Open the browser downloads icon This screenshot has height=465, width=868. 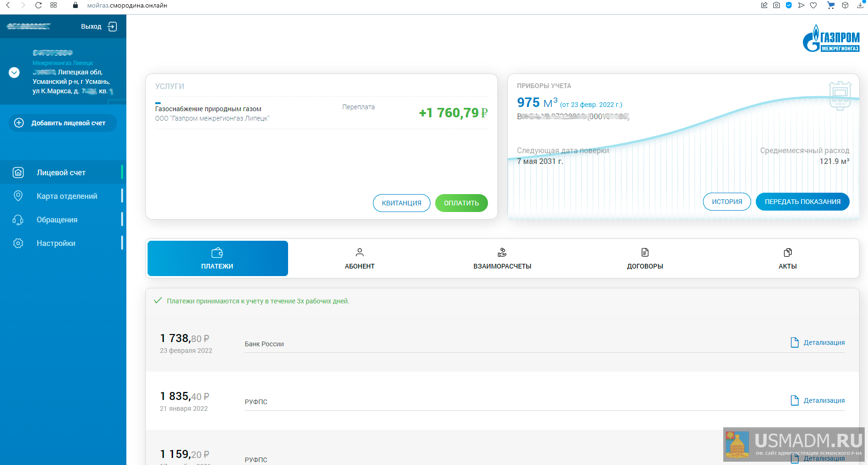[x=860, y=5]
